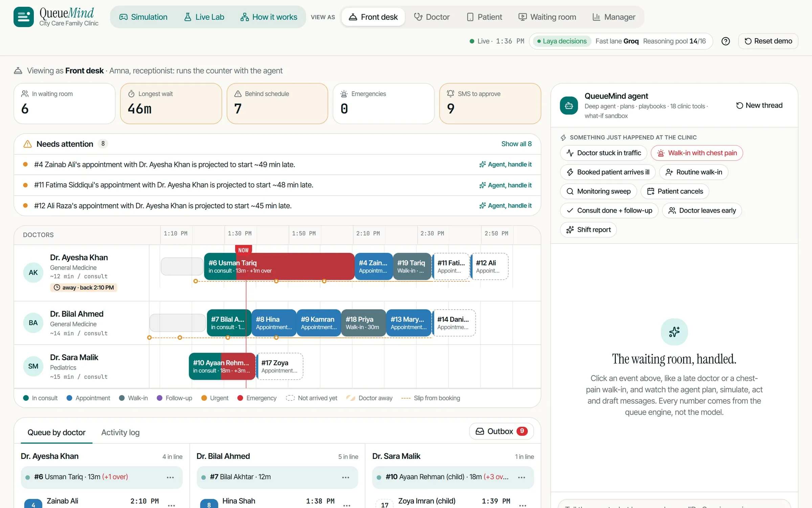Start a New thread with agent
812x508 pixels.
click(759, 105)
